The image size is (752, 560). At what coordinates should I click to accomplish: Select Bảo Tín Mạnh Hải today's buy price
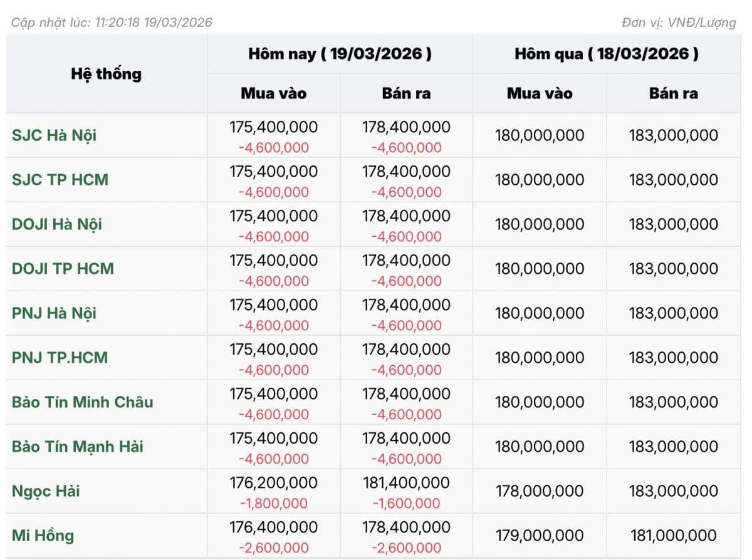274,438
